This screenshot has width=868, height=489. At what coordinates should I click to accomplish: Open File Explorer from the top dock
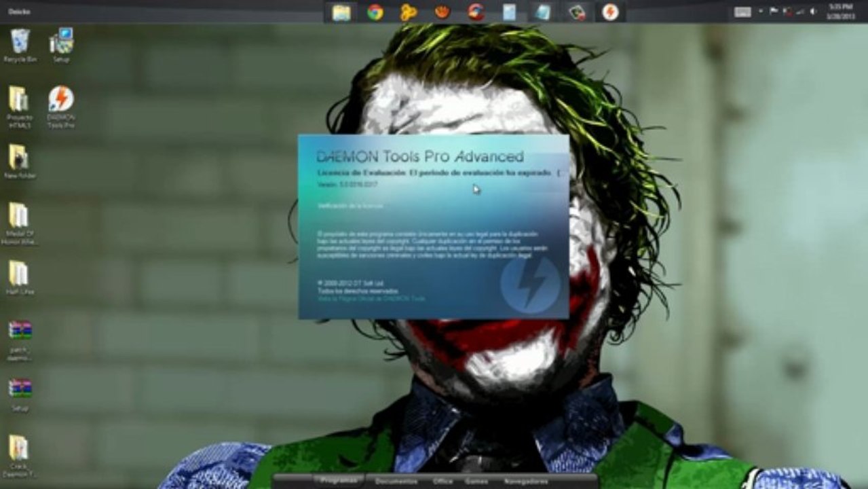pos(341,12)
